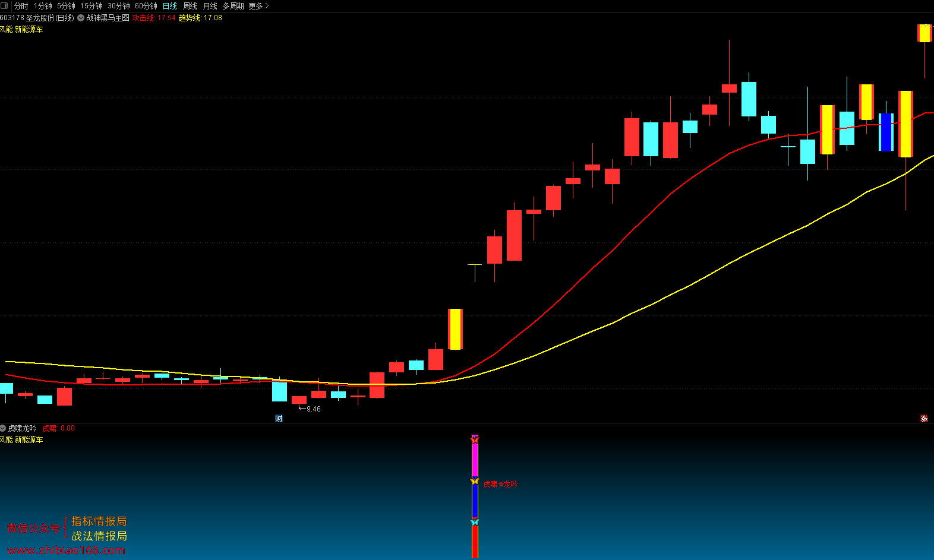Image resolution: width=934 pixels, height=560 pixels.
Task: Click the 攻击线: 17.54 value label
Action: tap(154, 18)
